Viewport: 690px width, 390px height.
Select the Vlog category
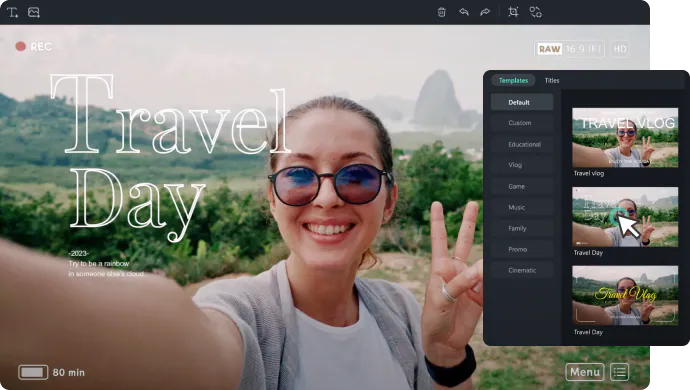(522, 165)
